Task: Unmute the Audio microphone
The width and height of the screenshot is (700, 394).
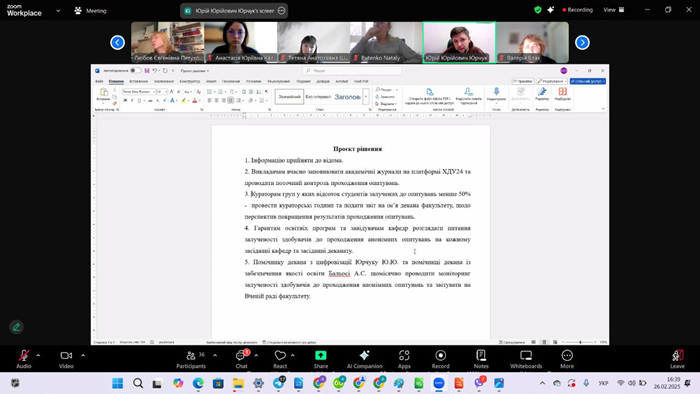Action: pyautogui.click(x=24, y=359)
